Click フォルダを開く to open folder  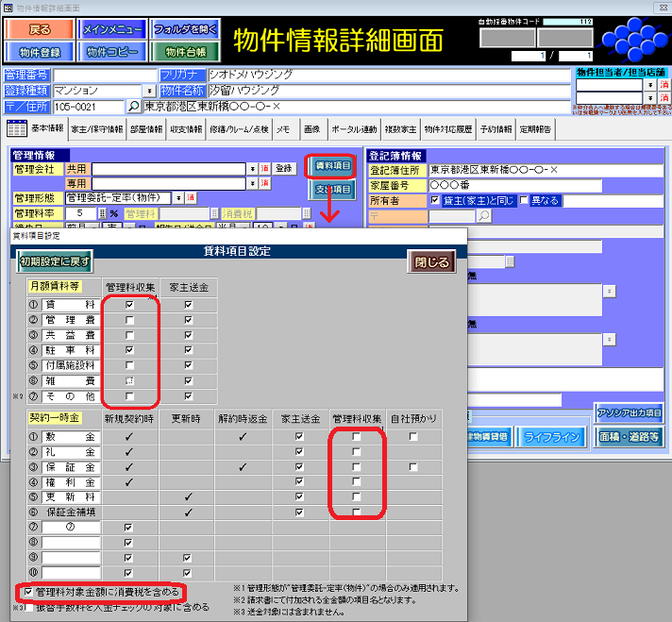[x=185, y=28]
